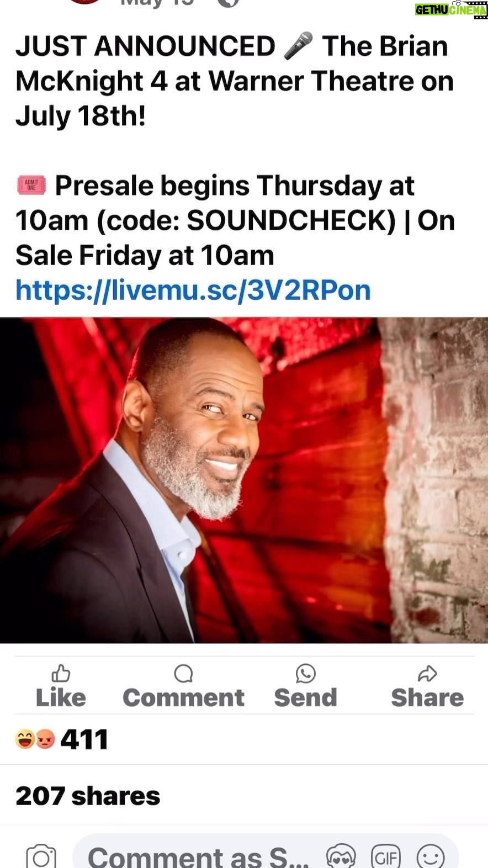The image size is (488, 868).
Task: Click the haha reaction emoji
Action: pos(25,739)
